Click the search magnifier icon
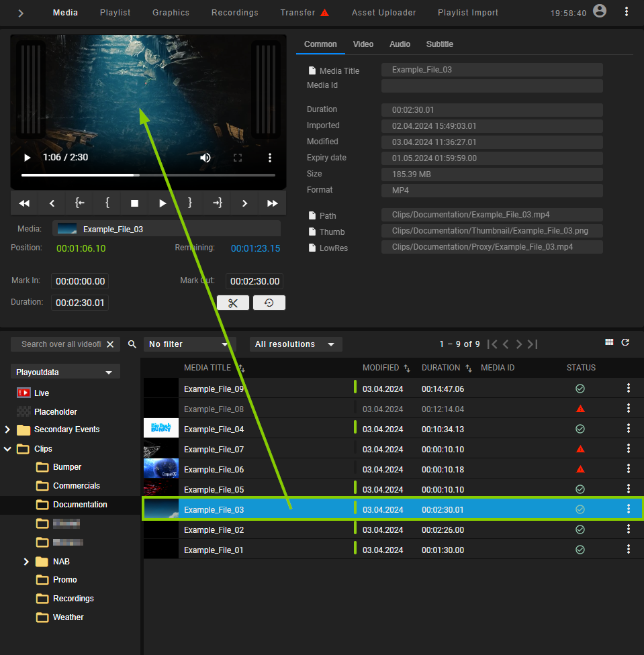The image size is (644, 655). [132, 344]
